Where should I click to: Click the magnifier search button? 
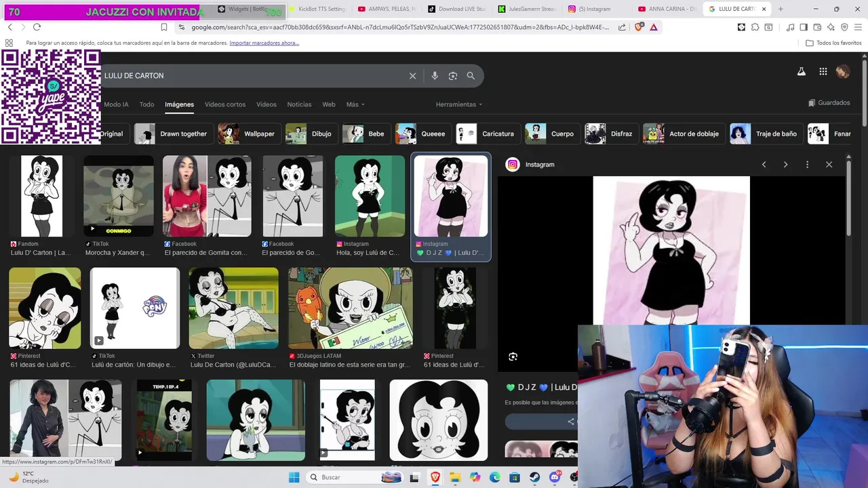click(x=471, y=76)
